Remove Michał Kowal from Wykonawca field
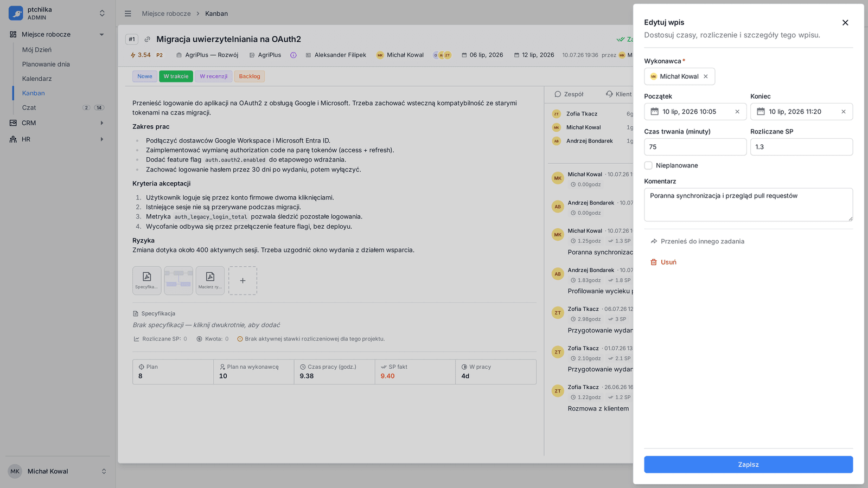 tap(706, 76)
